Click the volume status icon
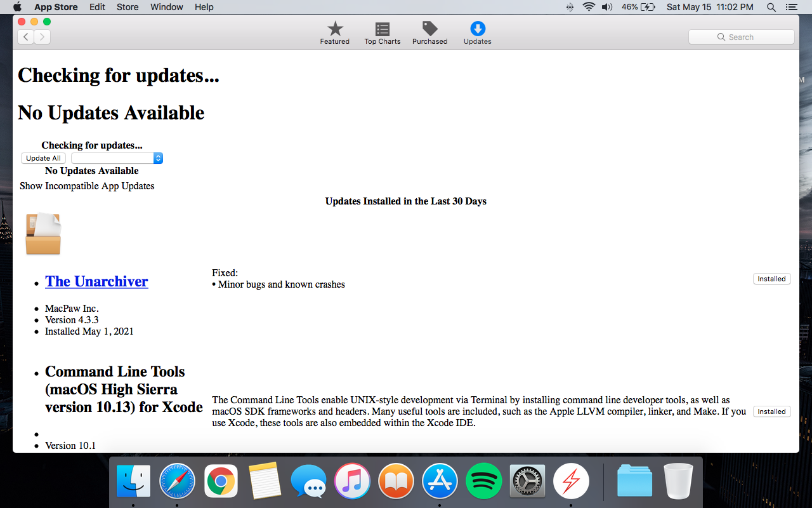 click(x=607, y=7)
